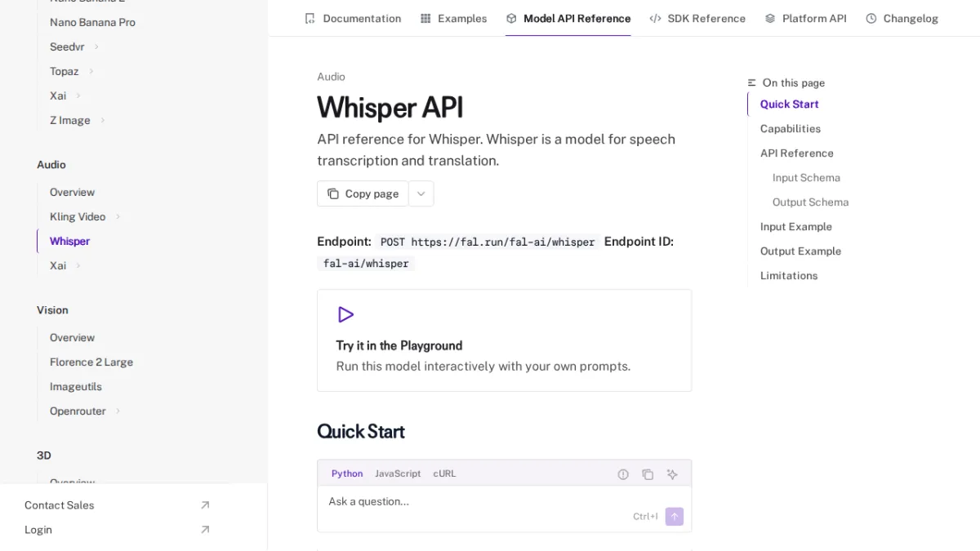Open Try it in the Playground card
The width and height of the screenshot is (980, 551).
(504, 340)
